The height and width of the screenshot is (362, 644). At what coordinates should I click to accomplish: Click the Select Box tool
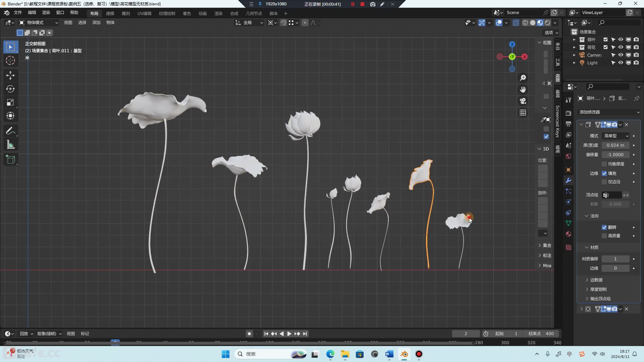(x=10, y=47)
